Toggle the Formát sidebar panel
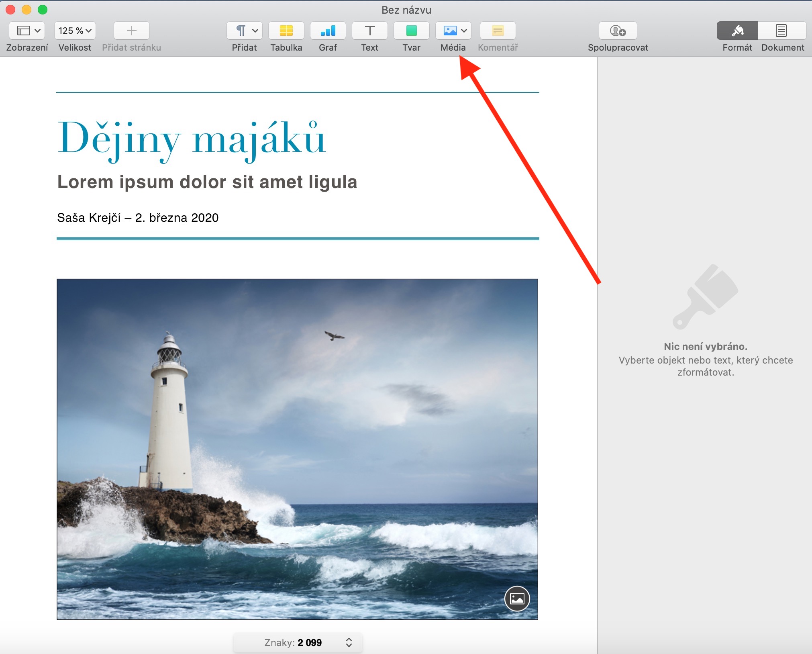The height and width of the screenshot is (654, 812). (x=737, y=31)
